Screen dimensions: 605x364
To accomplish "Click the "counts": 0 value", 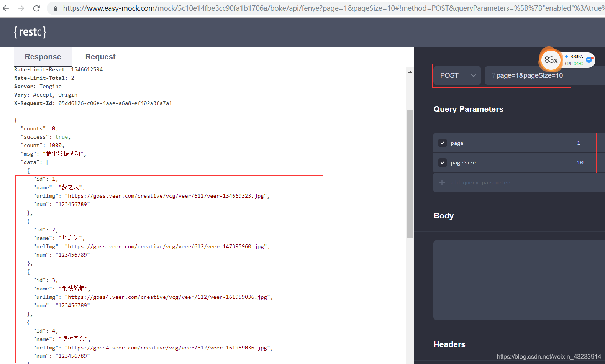I will [x=54, y=128].
